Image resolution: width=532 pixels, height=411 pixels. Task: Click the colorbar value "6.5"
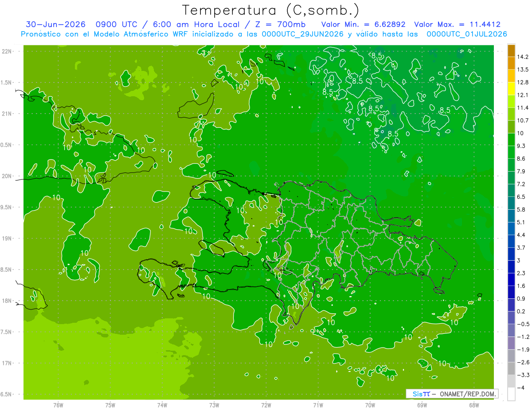(522, 197)
